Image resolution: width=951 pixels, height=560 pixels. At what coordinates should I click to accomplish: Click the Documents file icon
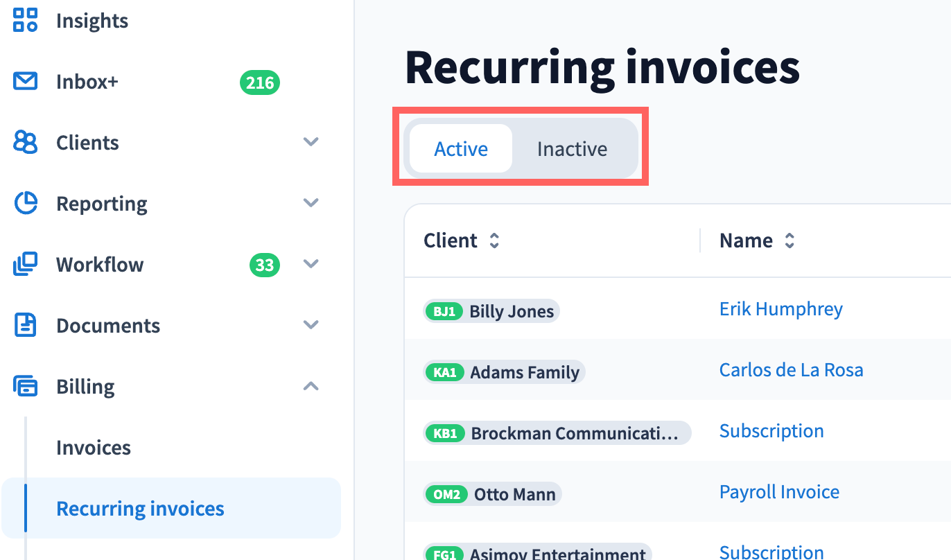click(26, 326)
